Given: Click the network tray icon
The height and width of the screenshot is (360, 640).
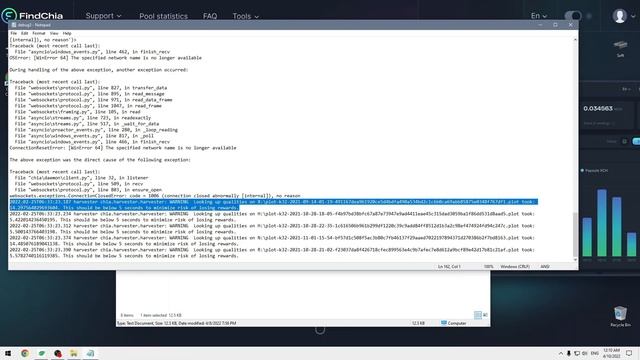Looking at the screenshot, I should point(577,353).
